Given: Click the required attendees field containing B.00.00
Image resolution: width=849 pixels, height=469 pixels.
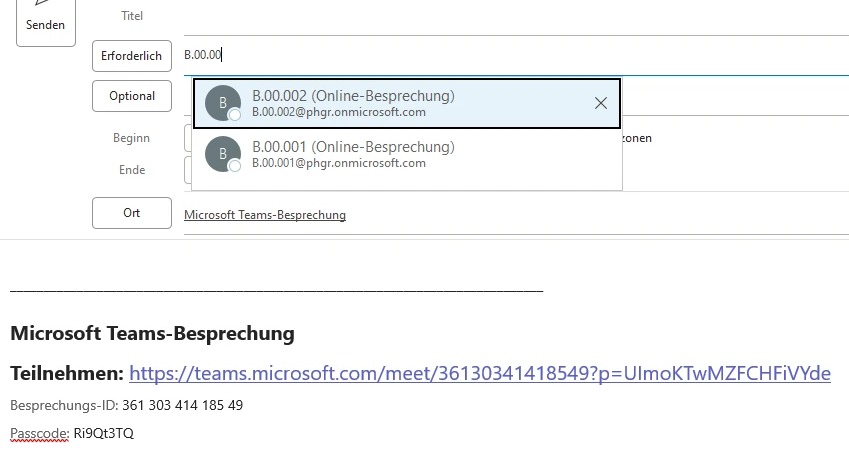Looking at the screenshot, I should 500,56.
